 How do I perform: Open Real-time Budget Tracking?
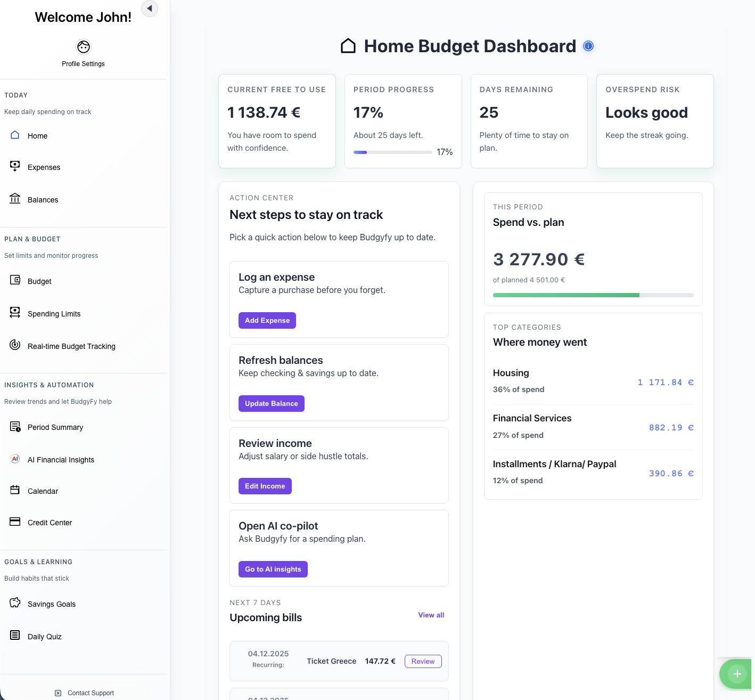tap(15, 345)
